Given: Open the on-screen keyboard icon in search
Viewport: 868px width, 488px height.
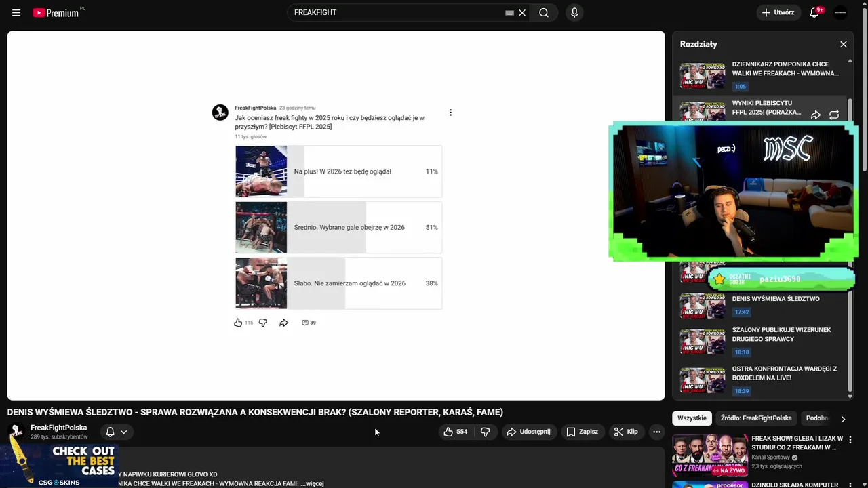Looking at the screenshot, I should pos(510,12).
